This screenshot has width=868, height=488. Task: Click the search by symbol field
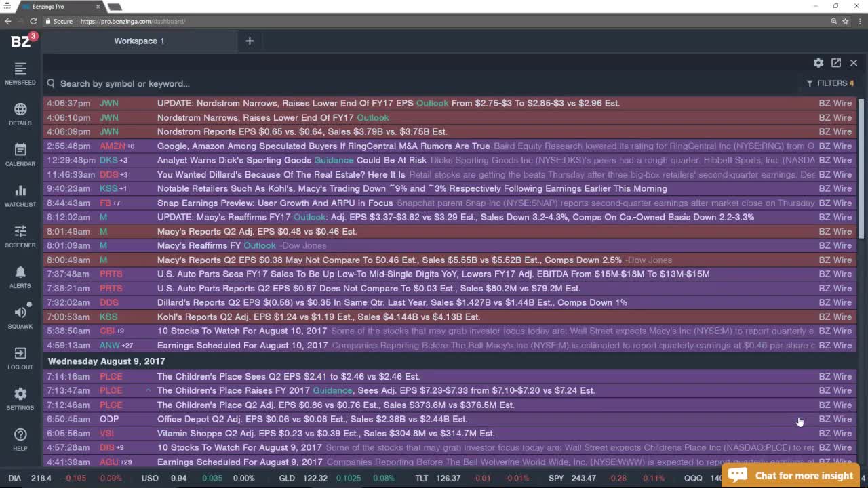coord(125,83)
